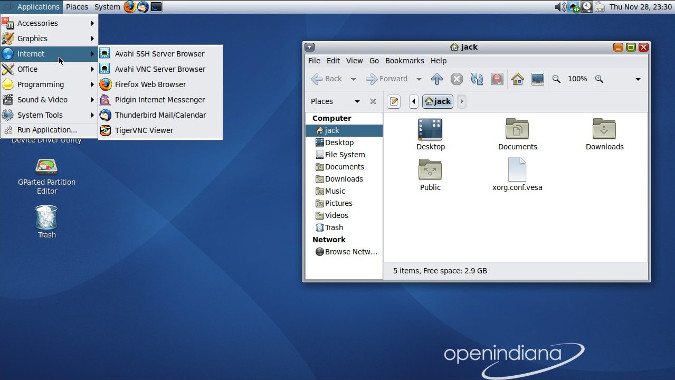Click the Back toolbar button
675x380 pixels.
[x=326, y=79]
